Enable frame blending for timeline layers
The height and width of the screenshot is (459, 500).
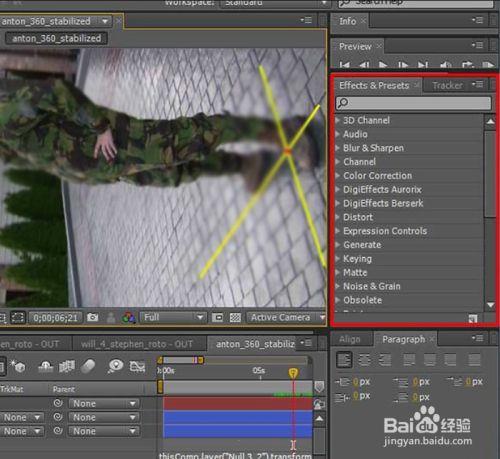coord(67,367)
